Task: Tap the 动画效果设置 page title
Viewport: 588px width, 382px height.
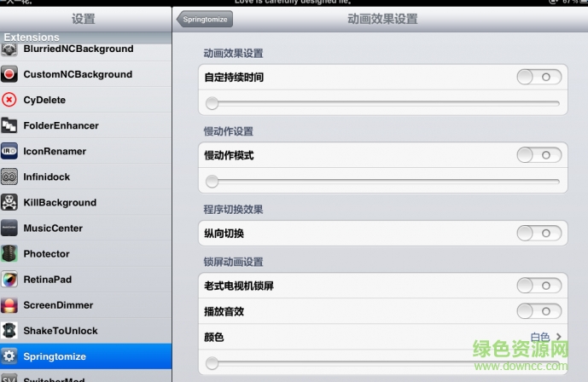Action: coord(382,19)
